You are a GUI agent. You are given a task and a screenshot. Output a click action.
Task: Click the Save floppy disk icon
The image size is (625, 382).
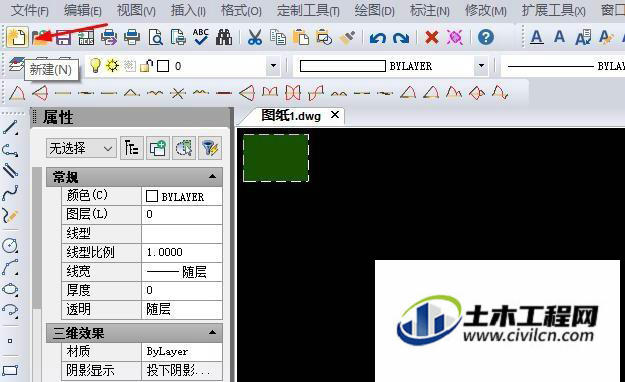click(63, 38)
